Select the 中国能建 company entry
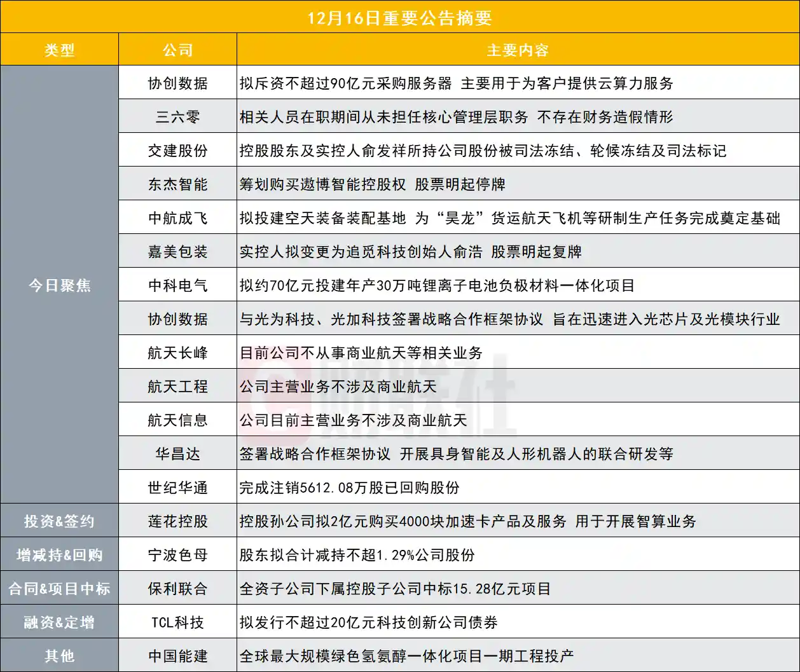This screenshot has width=800, height=672. pos(177,655)
